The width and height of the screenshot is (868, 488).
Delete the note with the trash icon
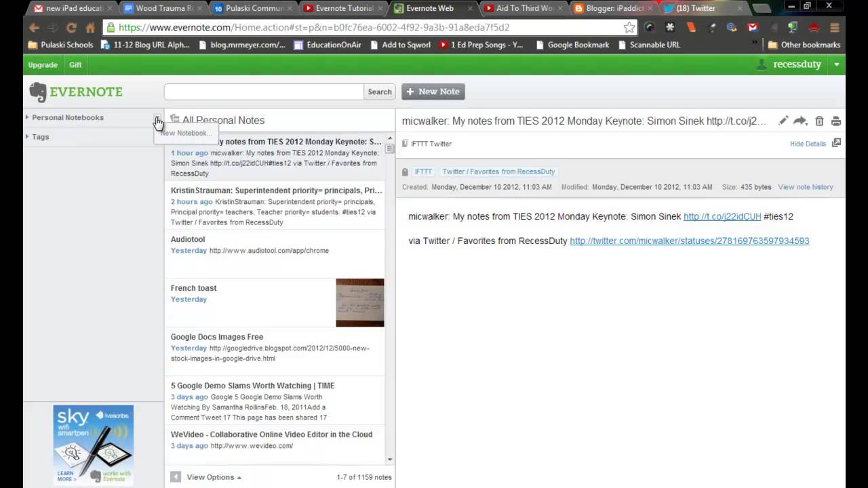tap(819, 121)
